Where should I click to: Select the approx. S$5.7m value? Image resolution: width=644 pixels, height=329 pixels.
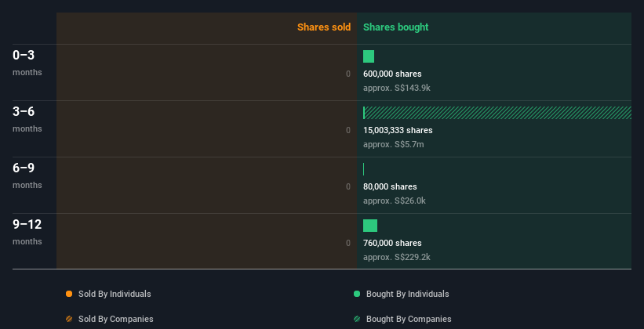(394, 144)
